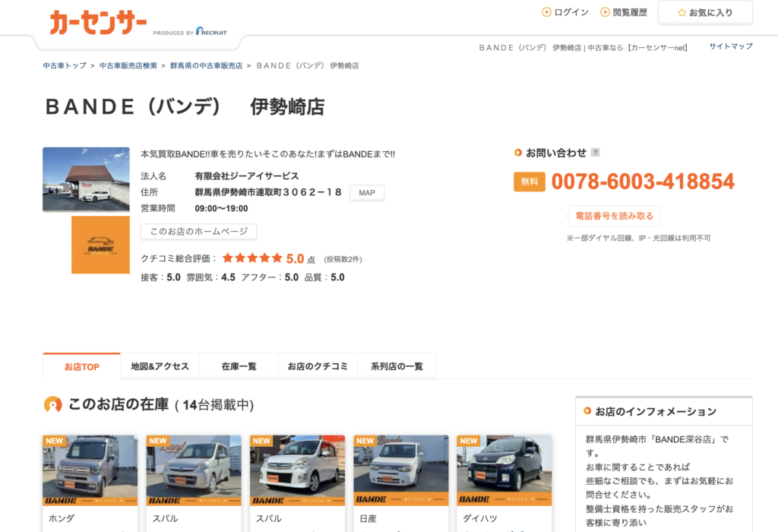Click the お気に入り favorites button
Image resolution: width=778 pixels, height=532 pixels.
click(705, 13)
